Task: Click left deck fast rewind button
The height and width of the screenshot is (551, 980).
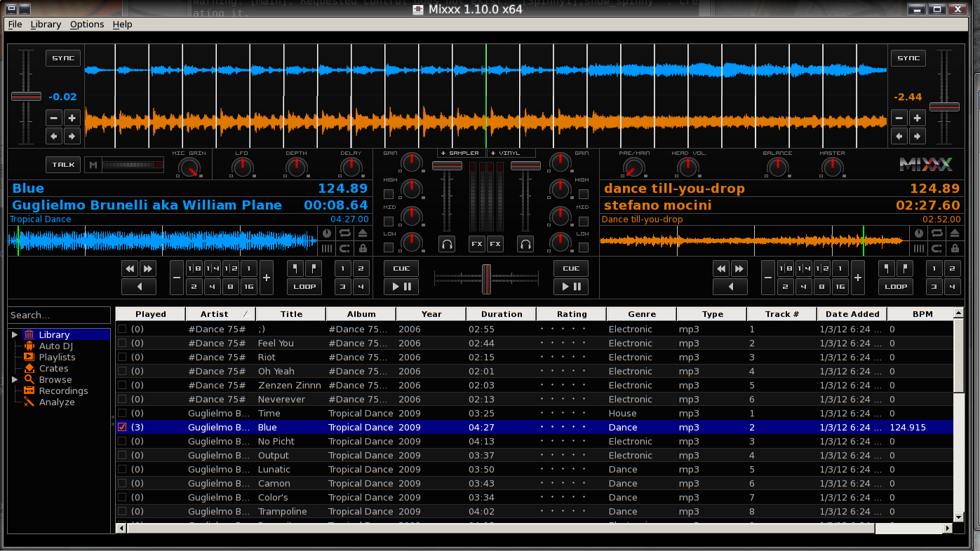Action: pos(130,268)
